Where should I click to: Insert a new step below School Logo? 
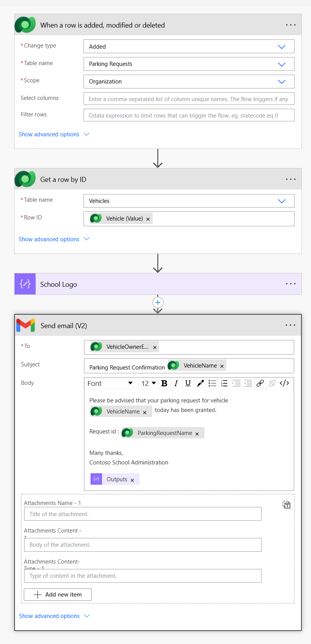(158, 302)
